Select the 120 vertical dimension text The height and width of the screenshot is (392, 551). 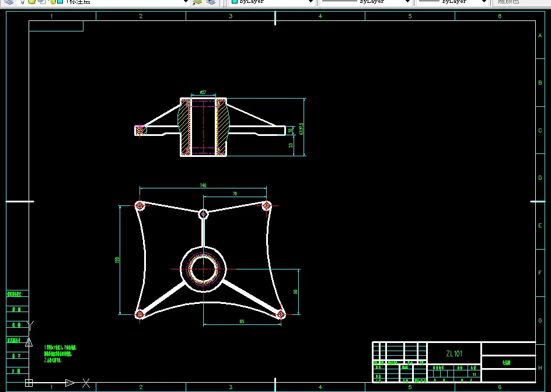[117, 260]
